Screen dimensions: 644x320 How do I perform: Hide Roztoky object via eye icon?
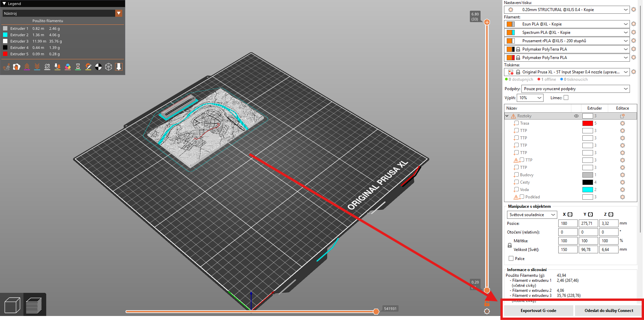click(576, 116)
